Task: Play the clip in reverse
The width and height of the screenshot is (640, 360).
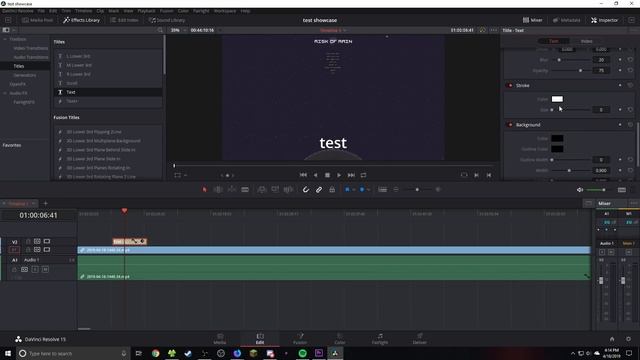Action: click(315, 175)
